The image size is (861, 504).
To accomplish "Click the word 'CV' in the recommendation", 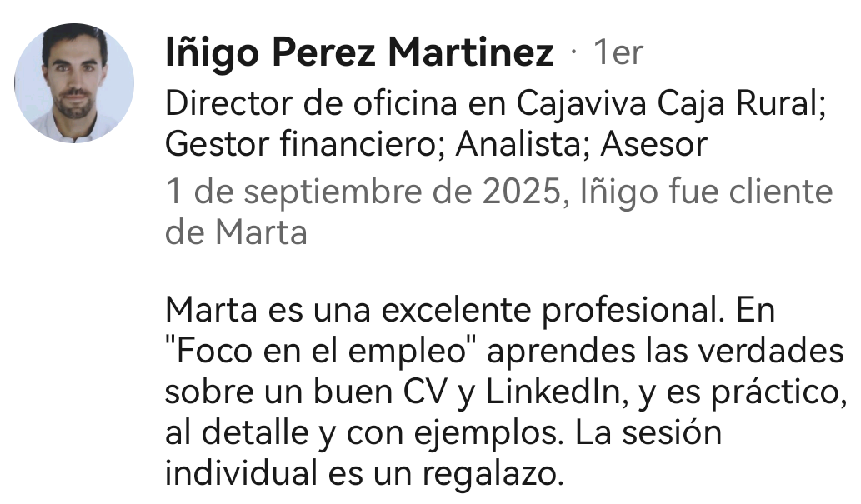I will [x=425, y=392].
